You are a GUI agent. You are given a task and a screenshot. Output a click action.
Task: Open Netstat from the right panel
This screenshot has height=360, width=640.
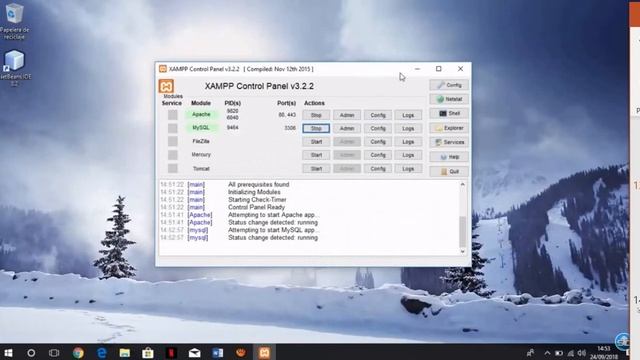[x=449, y=99]
